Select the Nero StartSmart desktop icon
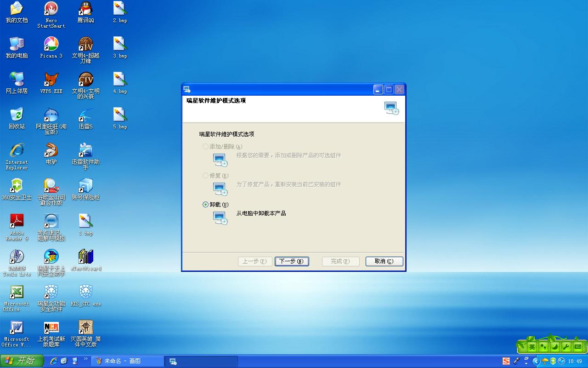Viewport: 588px width, 368px height. point(51,15)
